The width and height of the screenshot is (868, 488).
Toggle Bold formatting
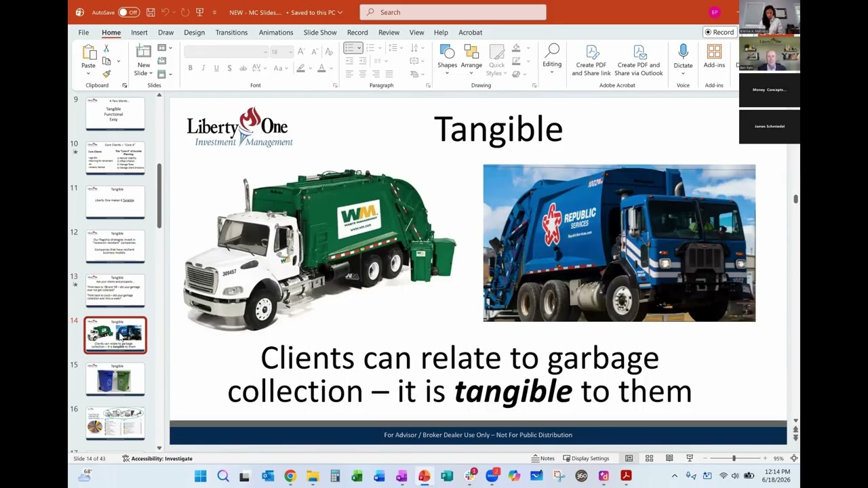point(191,68)
